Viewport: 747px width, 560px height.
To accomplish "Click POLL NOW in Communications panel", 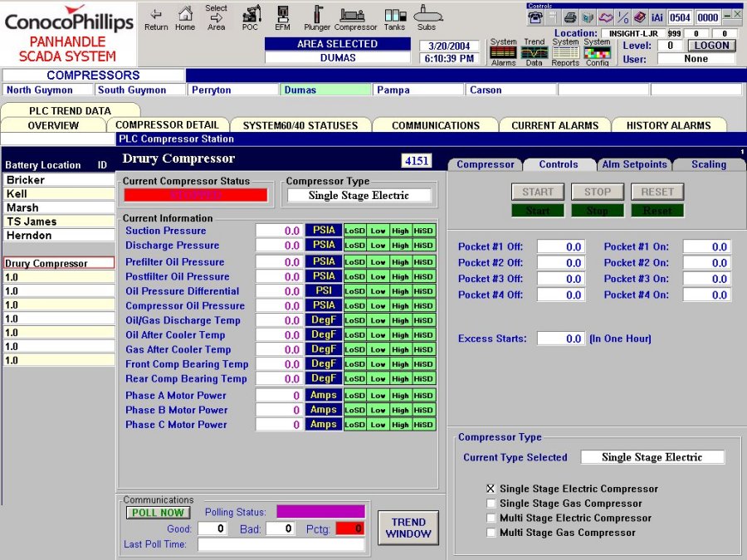I will [158, 513].
